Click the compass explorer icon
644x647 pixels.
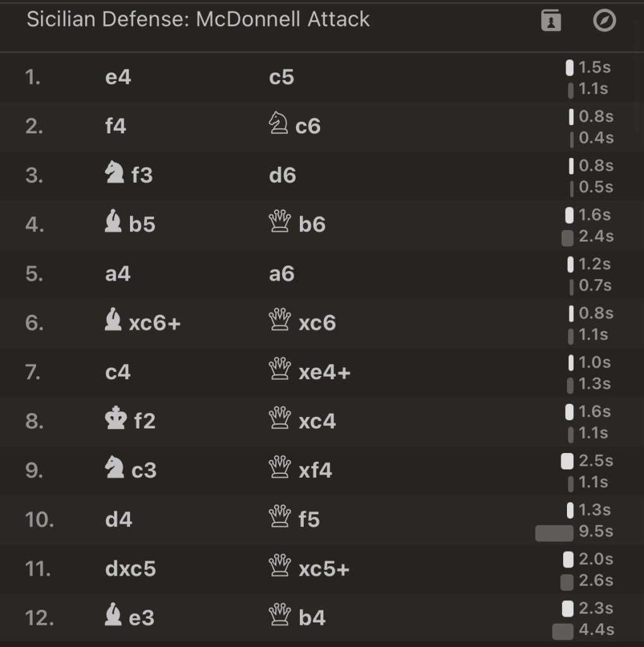604,21
